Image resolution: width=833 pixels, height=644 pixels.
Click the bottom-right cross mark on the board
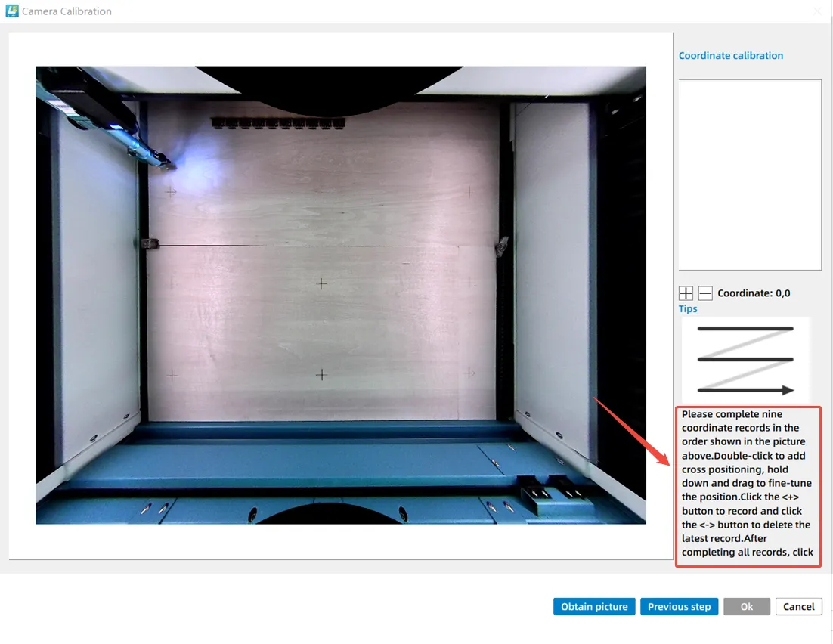(x=469, y=373)
